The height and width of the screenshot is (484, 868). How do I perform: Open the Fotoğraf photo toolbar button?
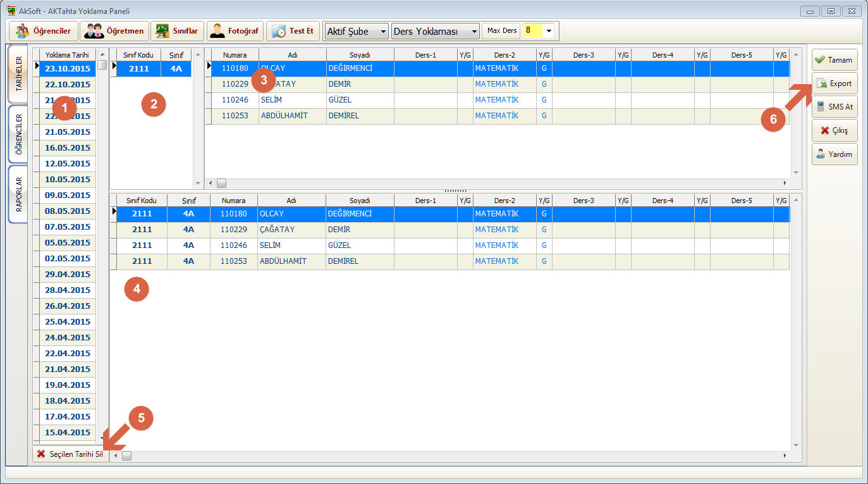[235, 30]
